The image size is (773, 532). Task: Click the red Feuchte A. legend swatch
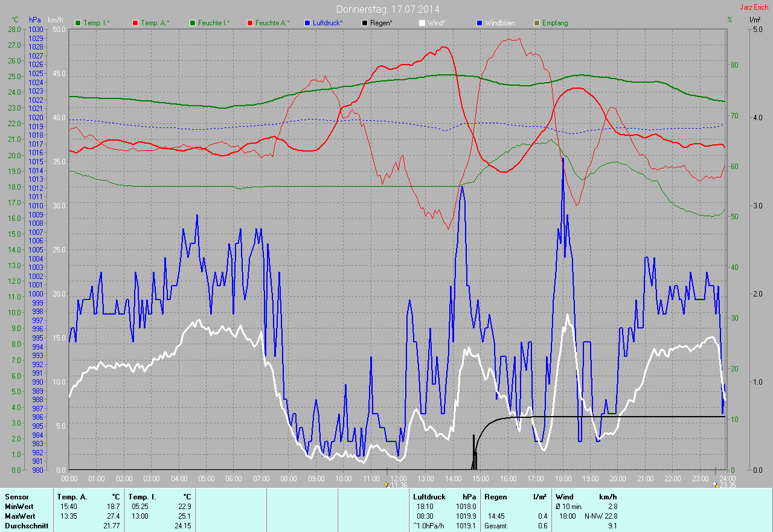[251, 23]
